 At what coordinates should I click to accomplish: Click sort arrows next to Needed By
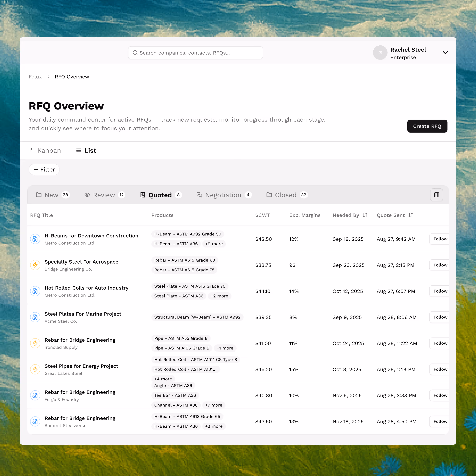[365, 215]
